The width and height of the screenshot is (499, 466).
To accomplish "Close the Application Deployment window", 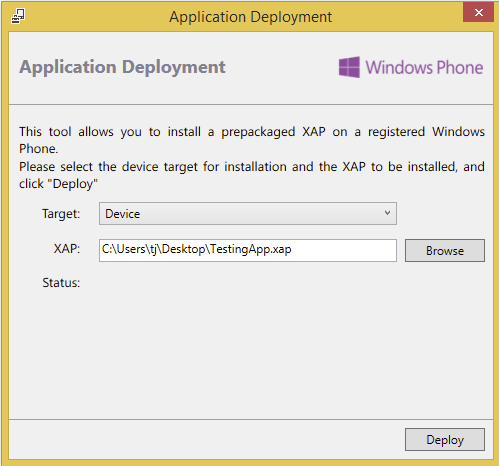I will click(x=478, y=13).
